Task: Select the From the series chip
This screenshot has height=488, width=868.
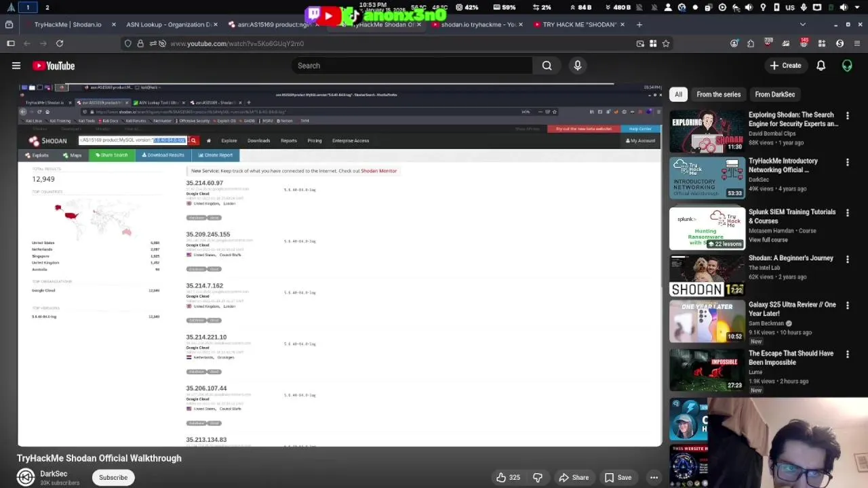Action: (718, 94)
